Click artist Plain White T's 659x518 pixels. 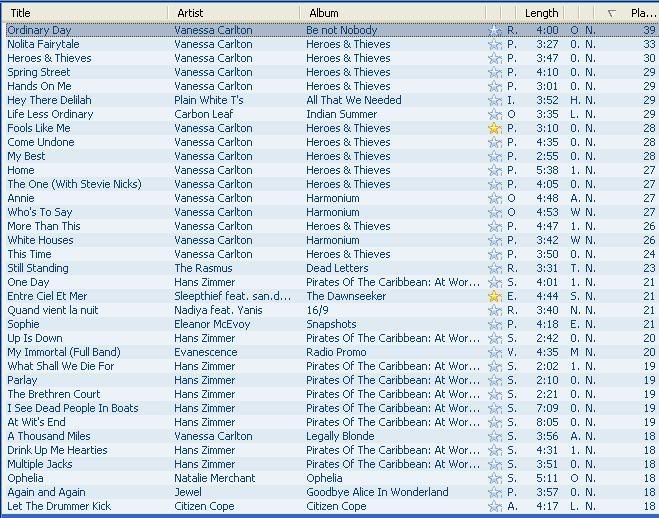(209, 100)
